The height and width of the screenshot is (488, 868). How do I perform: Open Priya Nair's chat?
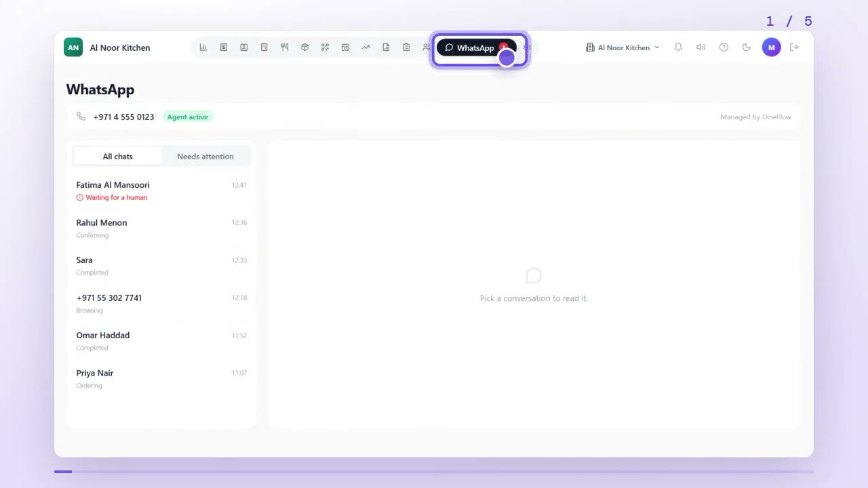pos(161,379)
